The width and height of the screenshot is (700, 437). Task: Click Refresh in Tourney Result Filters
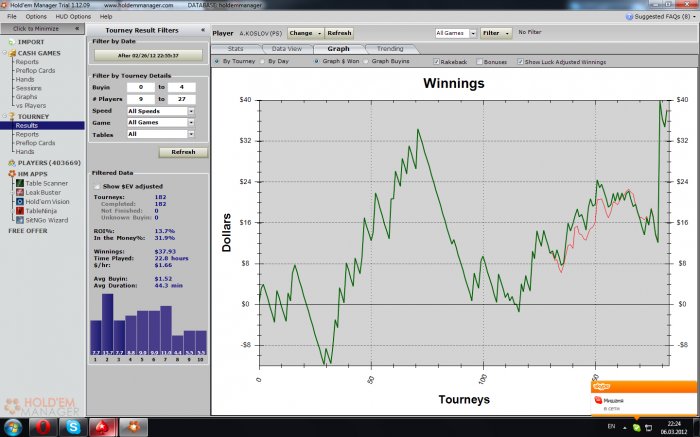pos(183,152)
